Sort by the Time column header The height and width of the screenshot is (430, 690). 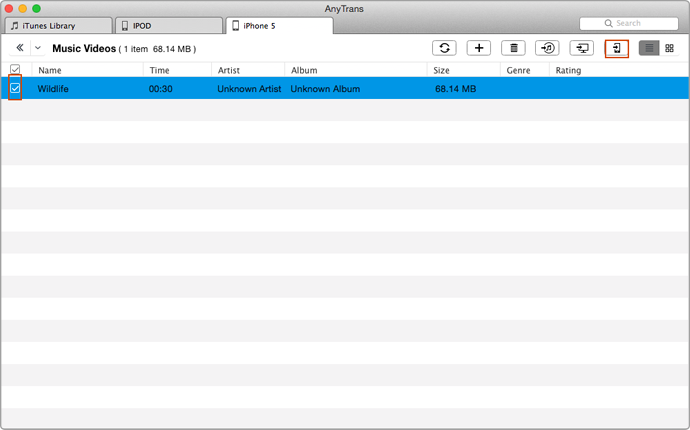(159, 70)
